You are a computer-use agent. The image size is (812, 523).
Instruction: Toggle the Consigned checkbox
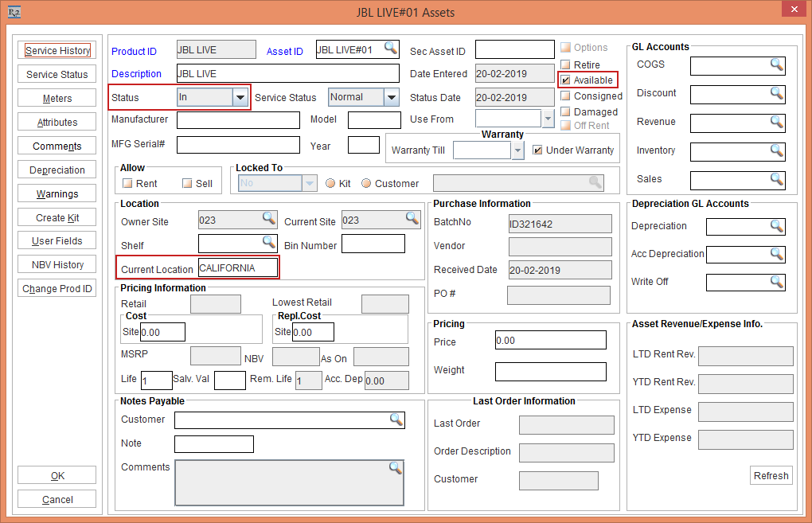coord(565,96)
